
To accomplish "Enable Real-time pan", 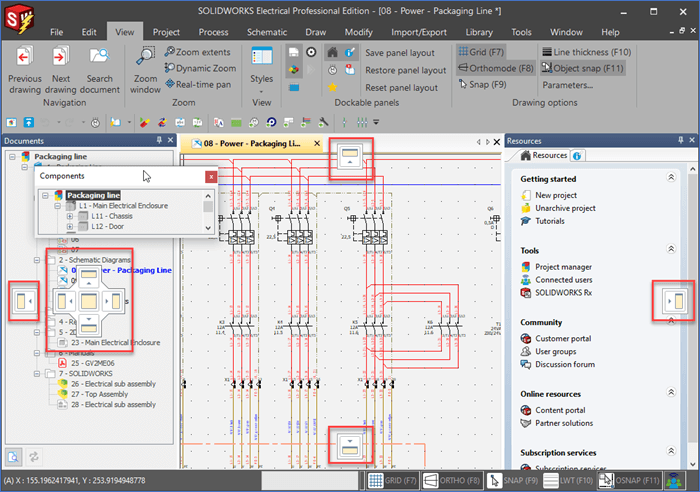I will pos(198,84).
